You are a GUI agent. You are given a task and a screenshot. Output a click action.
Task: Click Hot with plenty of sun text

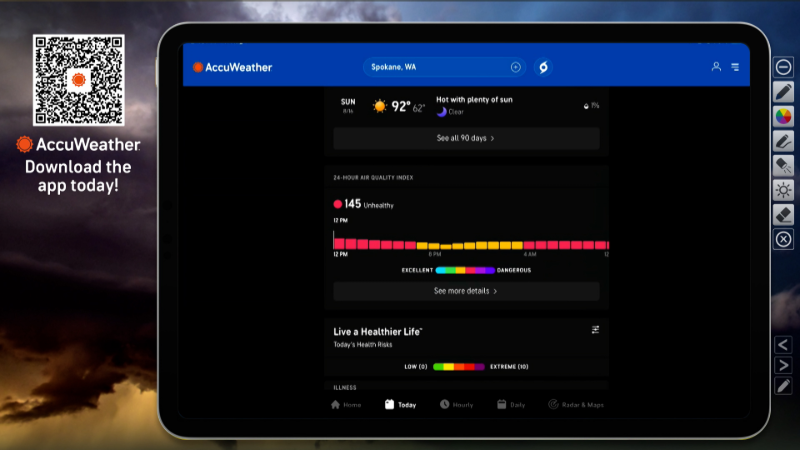pos(474,100)
